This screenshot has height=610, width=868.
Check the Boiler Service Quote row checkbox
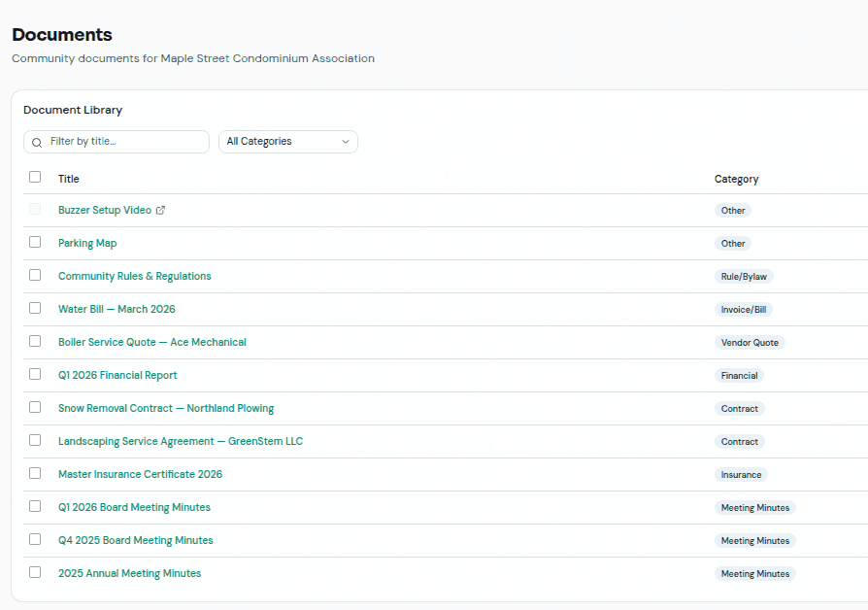[x=35, y=341]
